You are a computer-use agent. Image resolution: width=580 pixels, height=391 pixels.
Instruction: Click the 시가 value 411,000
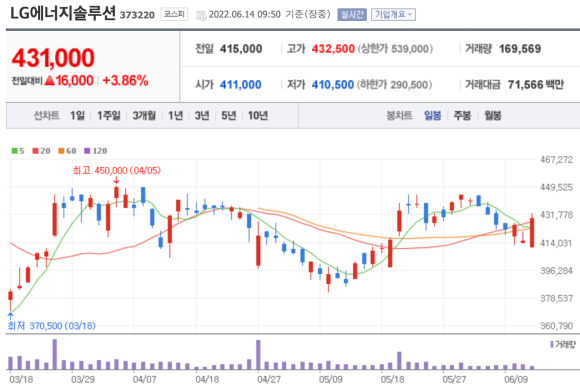240,85
